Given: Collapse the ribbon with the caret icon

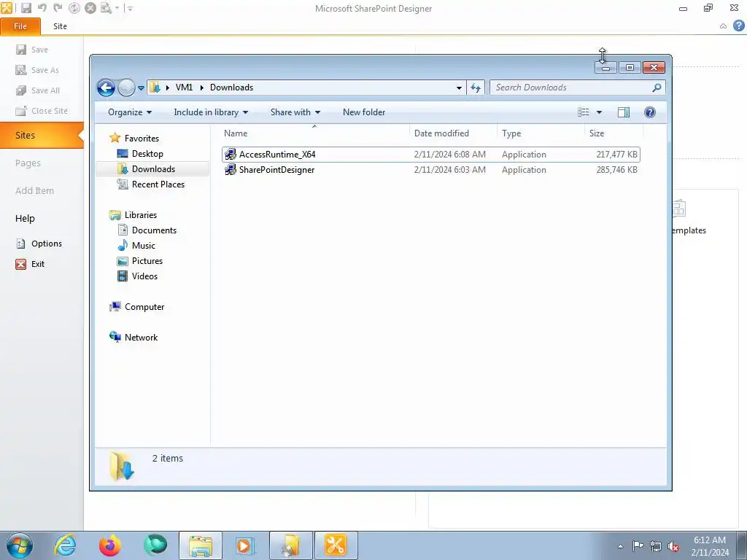Looking at the screenshot, I should (x=723, y=26).
